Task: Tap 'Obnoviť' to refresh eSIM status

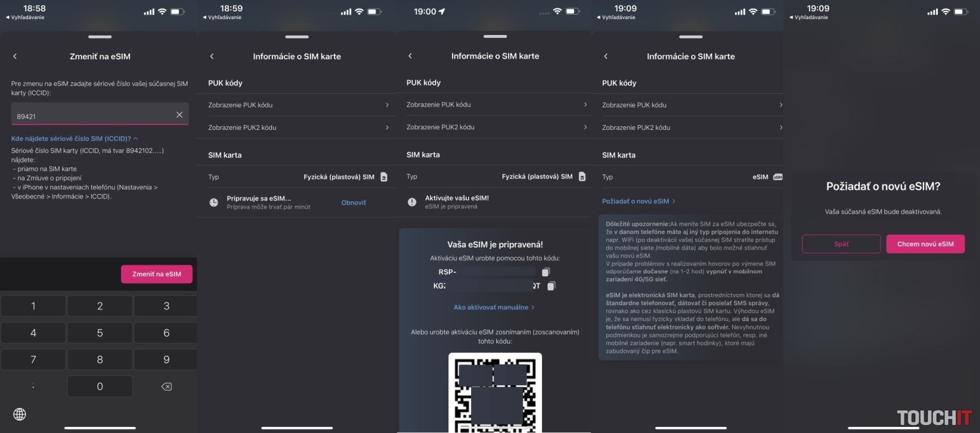Action: coord(353,203)
